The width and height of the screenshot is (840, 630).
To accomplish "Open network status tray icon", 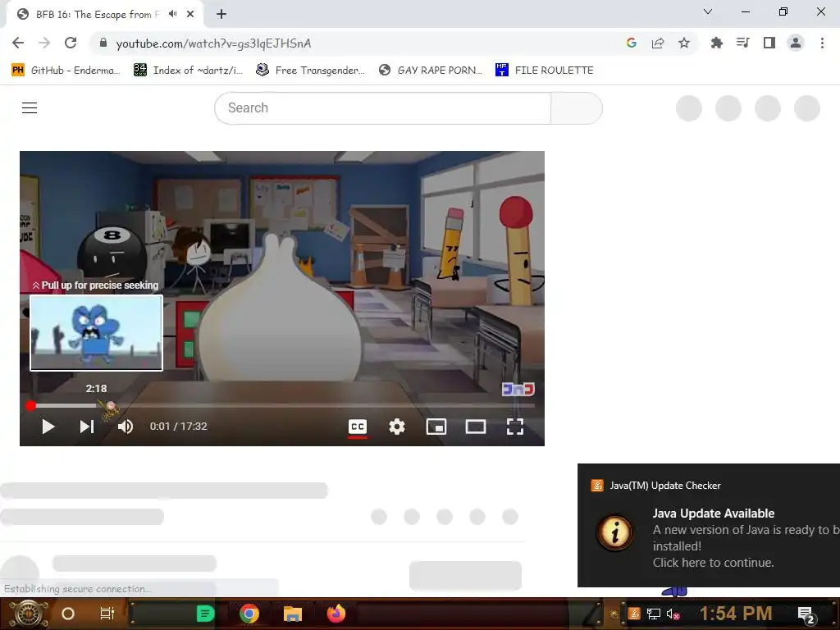I will [654, 614].
